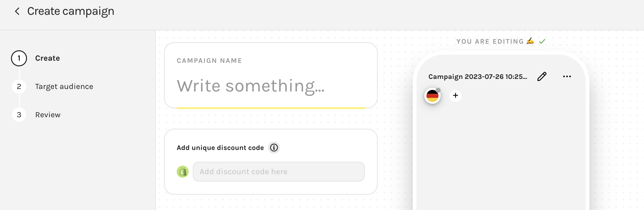Screen dimensions: 644x210
Task: Click the Shopify bag icon
Action: click(x=183, y=172)
